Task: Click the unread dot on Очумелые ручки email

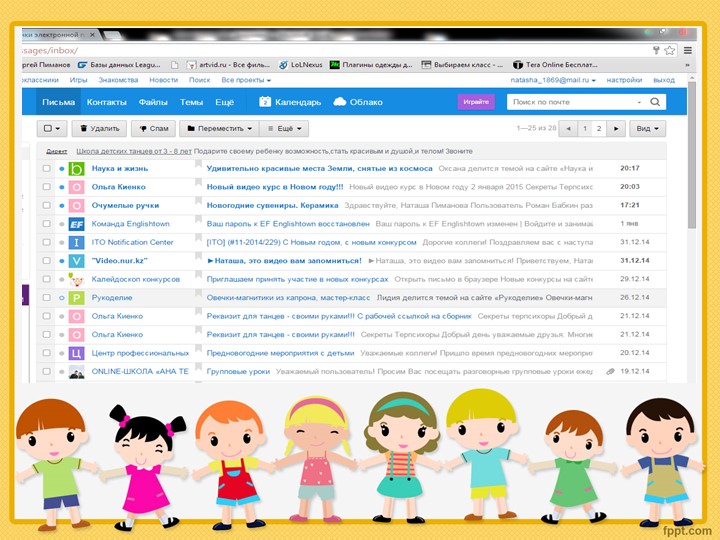Action: tap(62, 205)
